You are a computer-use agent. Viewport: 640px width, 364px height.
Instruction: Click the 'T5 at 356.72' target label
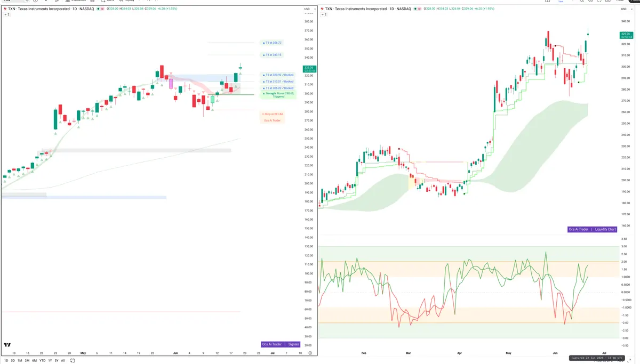272,43
